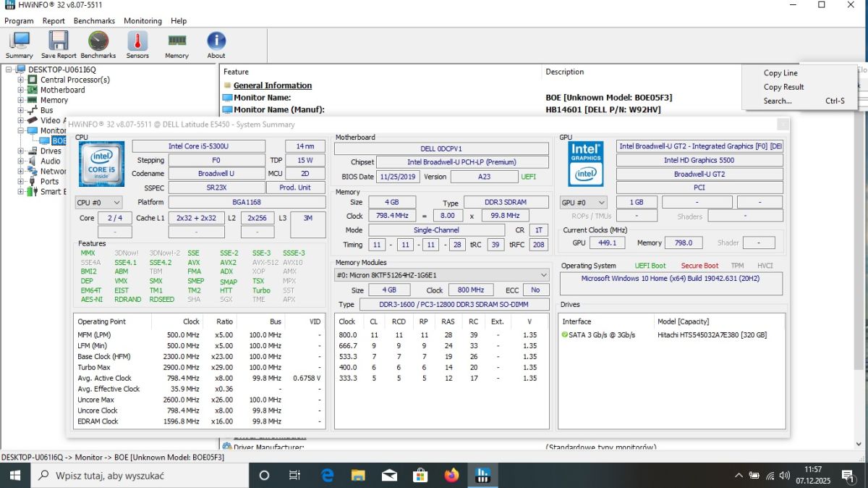Expand the Ports tree node

pos(21,182)
